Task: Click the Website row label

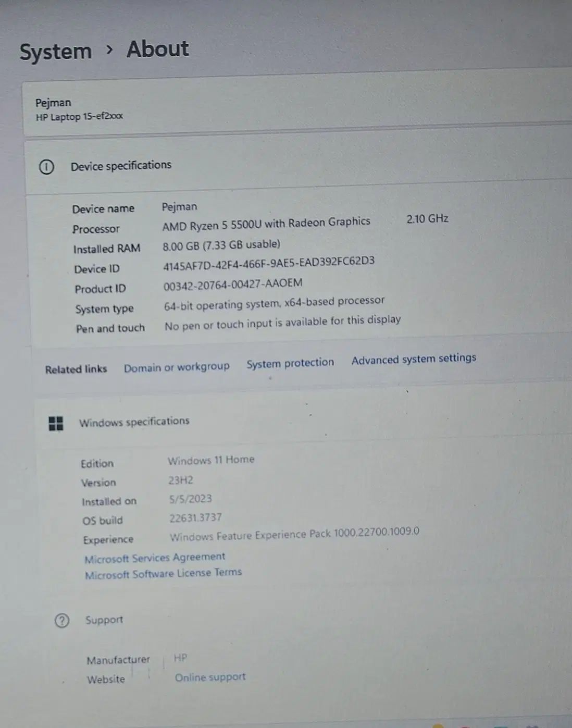Action: click(x=106, y=680)
